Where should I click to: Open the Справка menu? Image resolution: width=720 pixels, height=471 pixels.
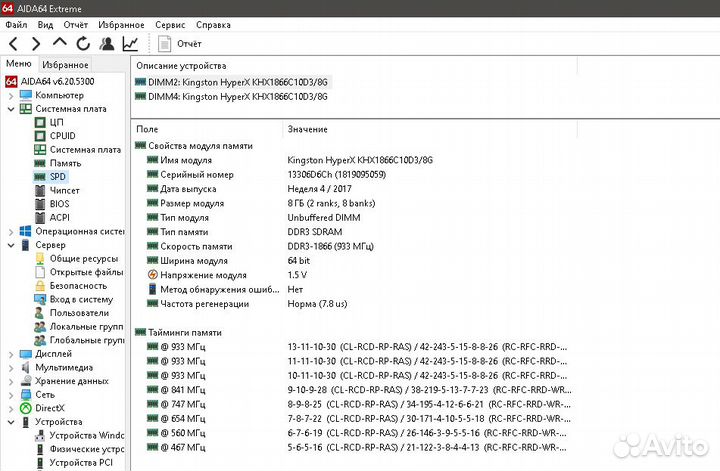coord(213,25)
